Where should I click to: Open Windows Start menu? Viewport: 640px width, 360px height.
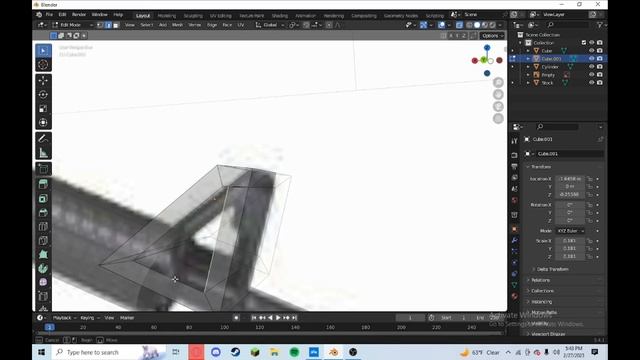point(41,352)
